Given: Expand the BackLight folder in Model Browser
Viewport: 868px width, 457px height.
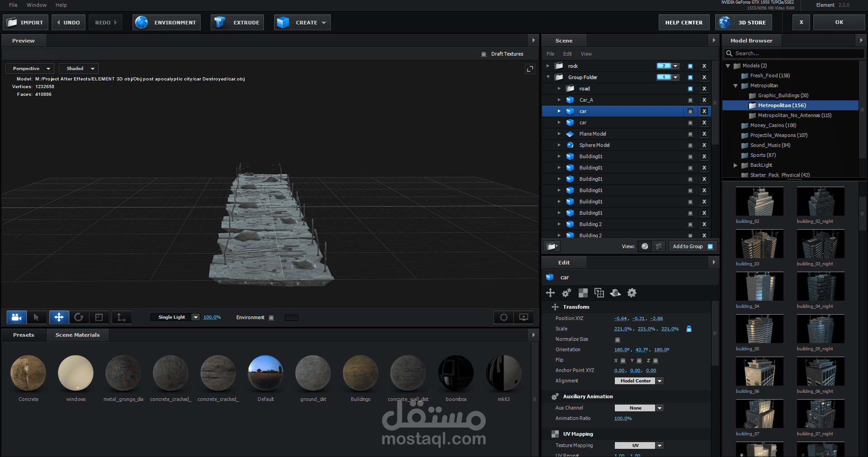Looking at the screenshot, I should click(736, 165).
